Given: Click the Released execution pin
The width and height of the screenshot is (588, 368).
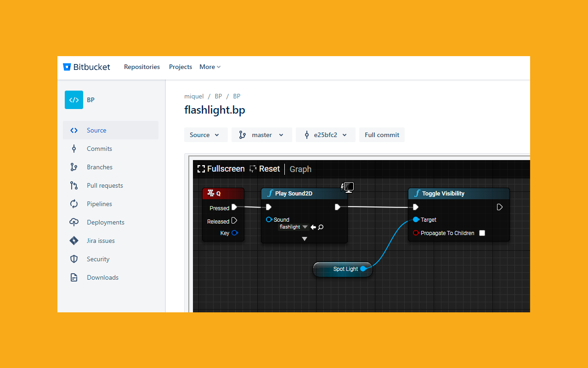Looking at the screenshot, I should click(234, 221).
